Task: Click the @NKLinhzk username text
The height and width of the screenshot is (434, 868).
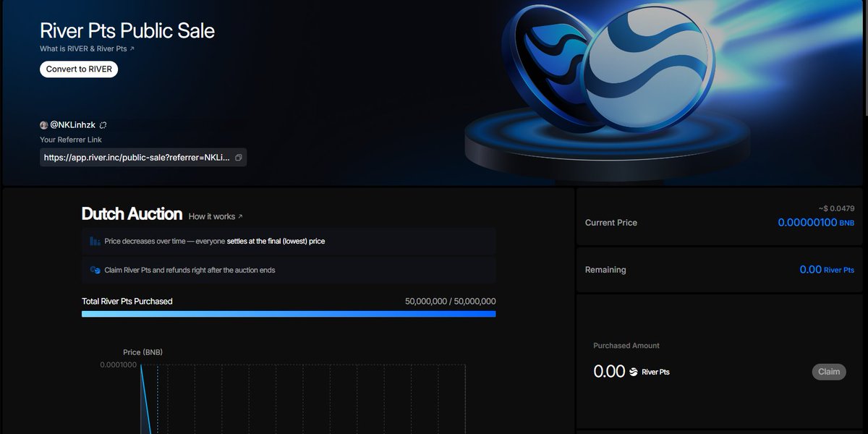Action: click(73, 125)
